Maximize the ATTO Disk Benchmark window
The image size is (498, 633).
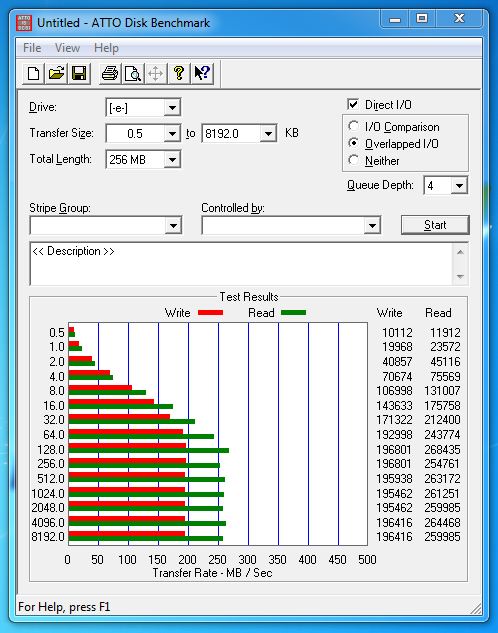point(422,19)
